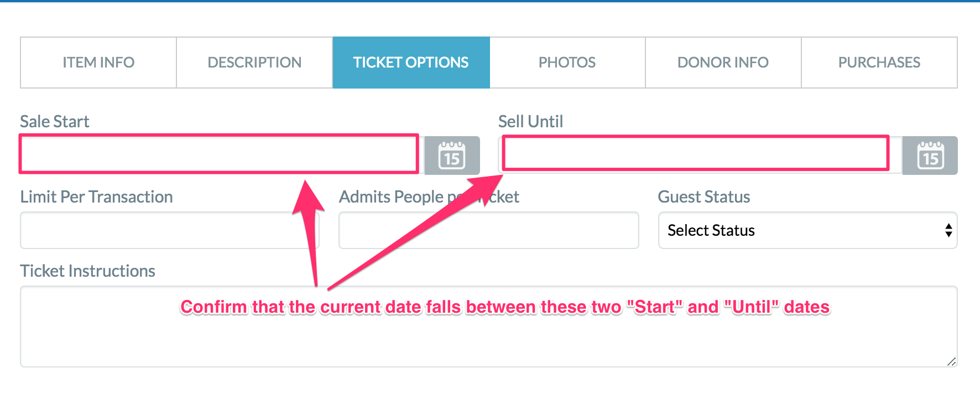Click into Limit Per Transaction field

click(x=170, y=230)
